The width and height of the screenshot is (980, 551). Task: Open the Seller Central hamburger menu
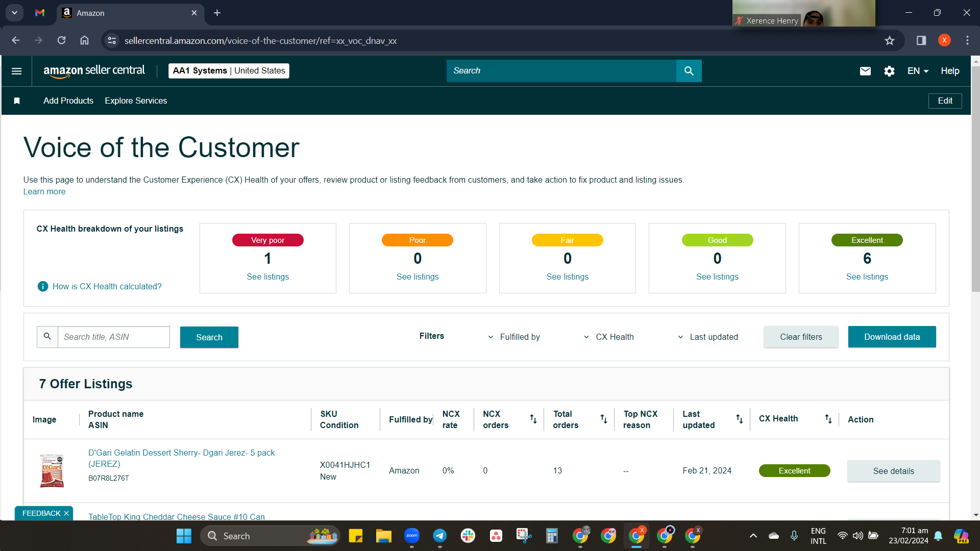click(16, 71)
